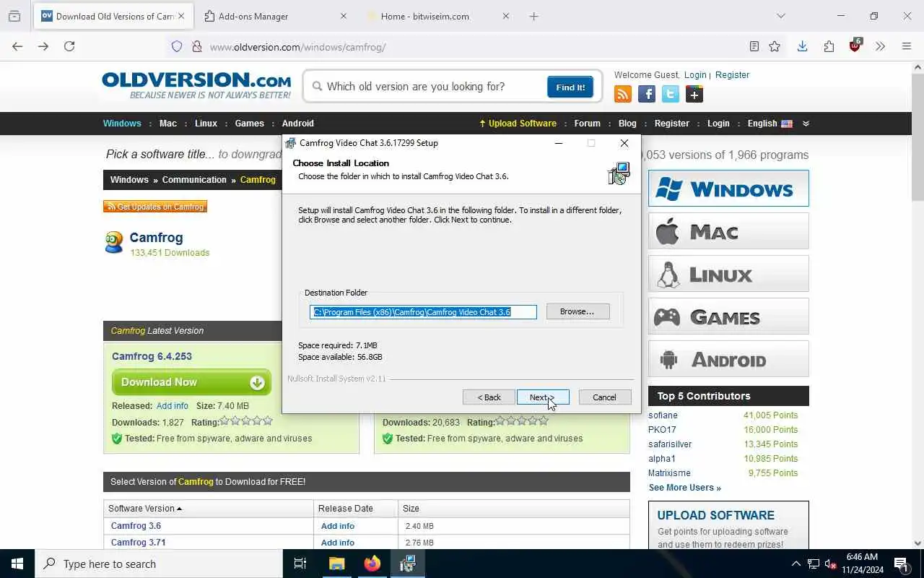
Task: Bookmark this page with star icon
Action: point(775,46)
